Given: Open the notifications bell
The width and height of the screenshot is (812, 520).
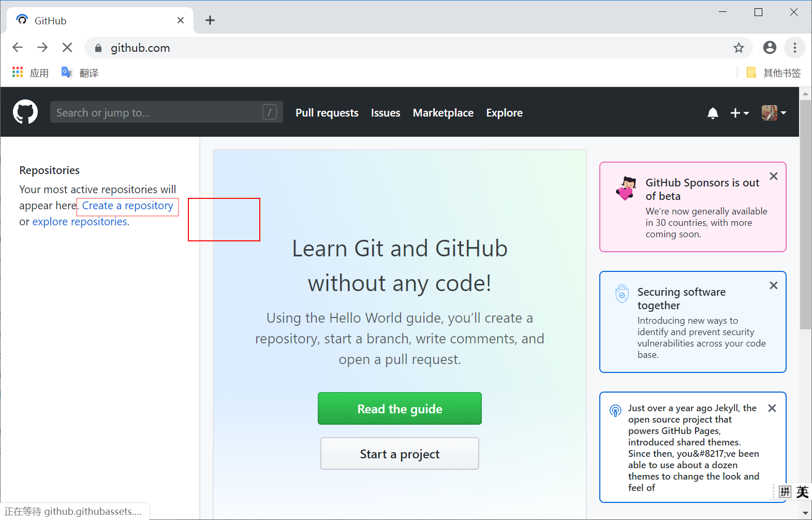Looking at the screenshot, I should point(713,113).
